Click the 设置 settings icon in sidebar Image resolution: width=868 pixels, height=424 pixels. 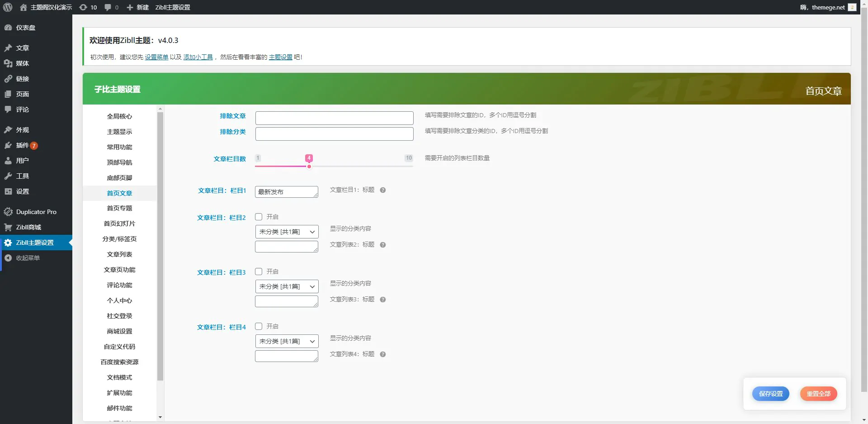pyautogui.click(x=8, y=191)
